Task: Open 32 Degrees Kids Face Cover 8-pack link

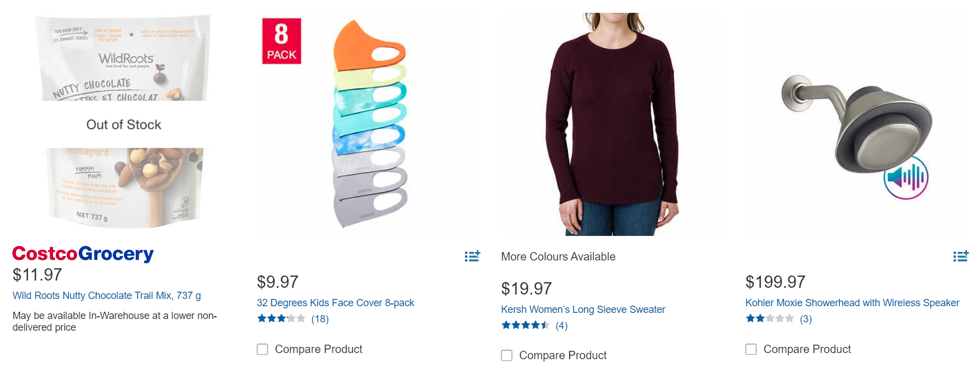Action: [x=335, y=303]
